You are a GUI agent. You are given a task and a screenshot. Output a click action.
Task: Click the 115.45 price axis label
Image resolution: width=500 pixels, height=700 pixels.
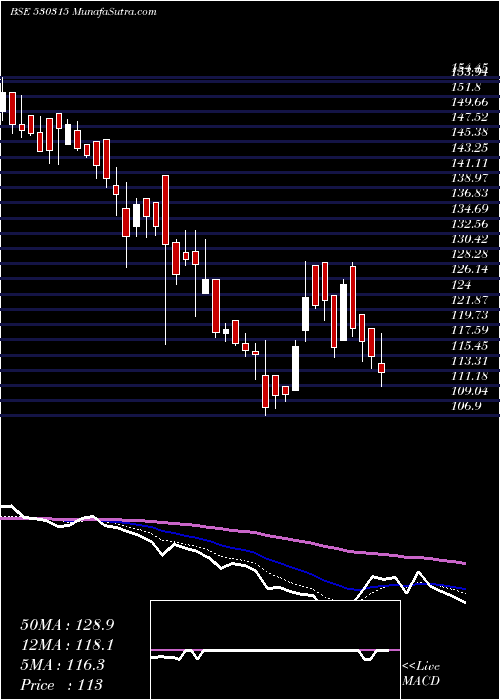tap(469, 346)
